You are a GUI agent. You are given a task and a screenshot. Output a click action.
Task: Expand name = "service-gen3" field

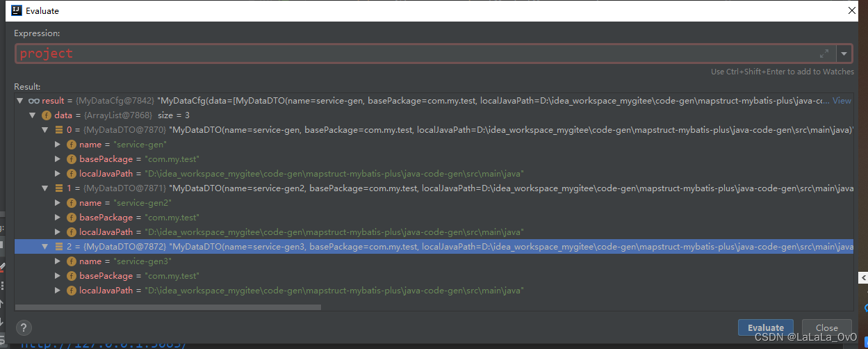click(x=58, y=261)
